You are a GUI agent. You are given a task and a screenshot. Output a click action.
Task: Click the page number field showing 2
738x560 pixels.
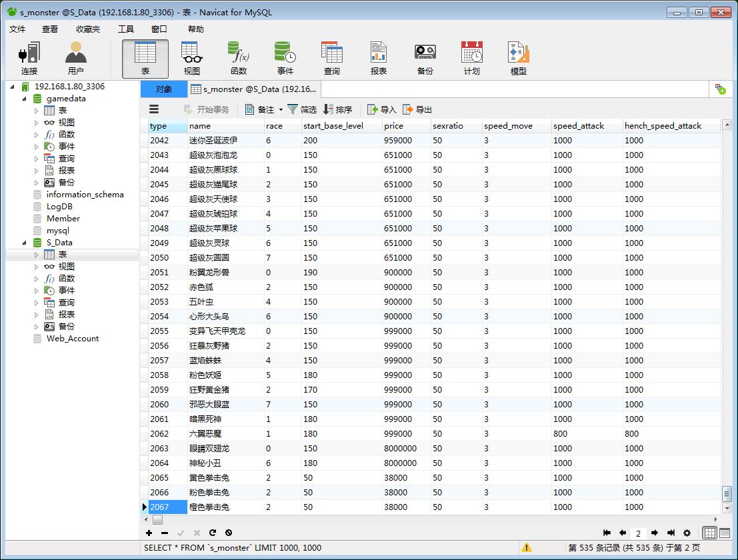638,533
